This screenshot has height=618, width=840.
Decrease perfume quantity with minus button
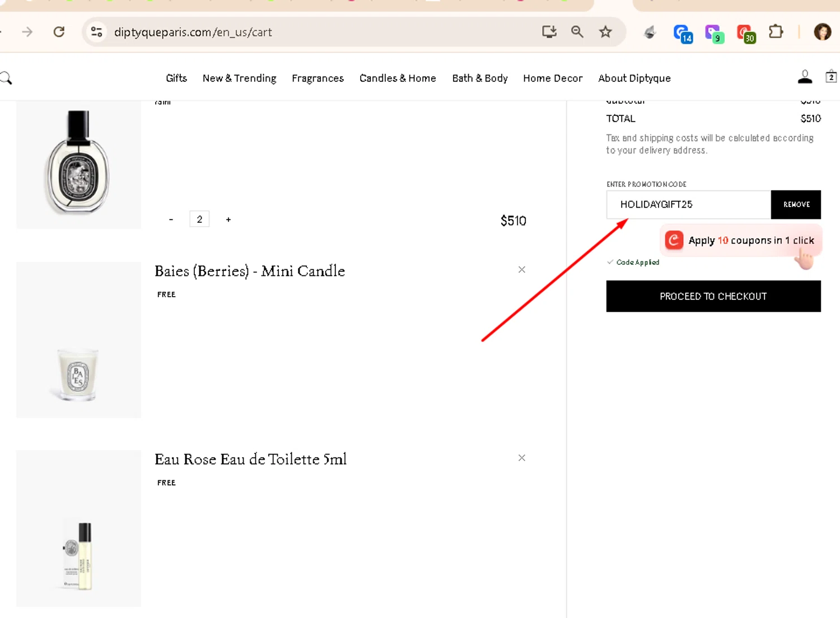171,219
